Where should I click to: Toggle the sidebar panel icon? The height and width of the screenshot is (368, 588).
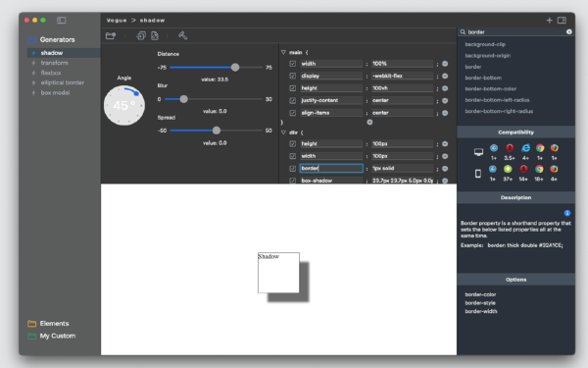point(61,21)
